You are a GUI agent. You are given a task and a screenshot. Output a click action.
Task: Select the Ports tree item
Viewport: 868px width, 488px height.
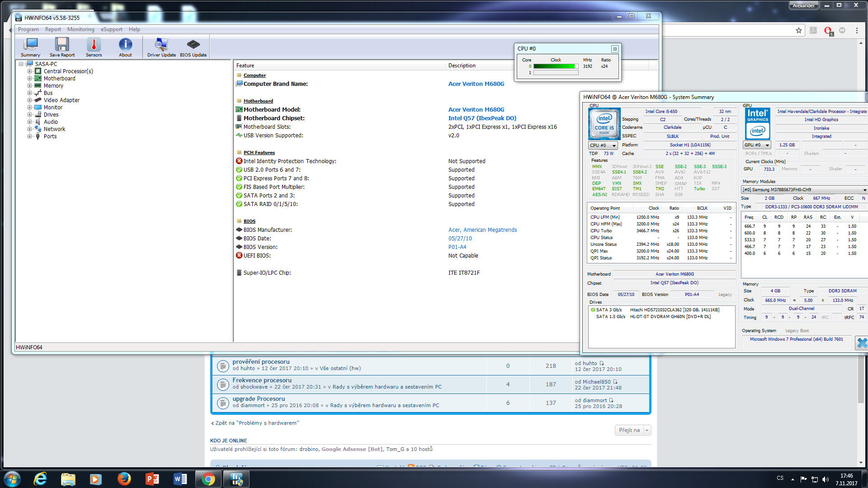[x=50, y=136]
